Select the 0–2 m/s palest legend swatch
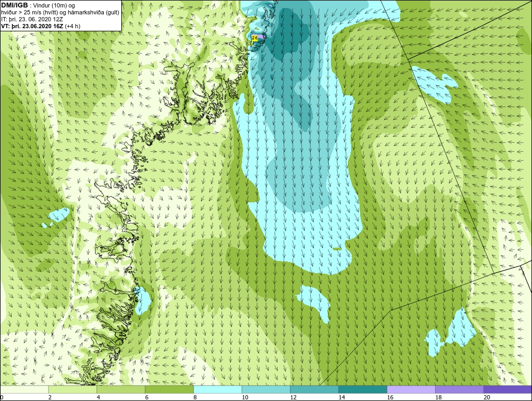The height and width of the screenshot is (401, 532). 24,389
